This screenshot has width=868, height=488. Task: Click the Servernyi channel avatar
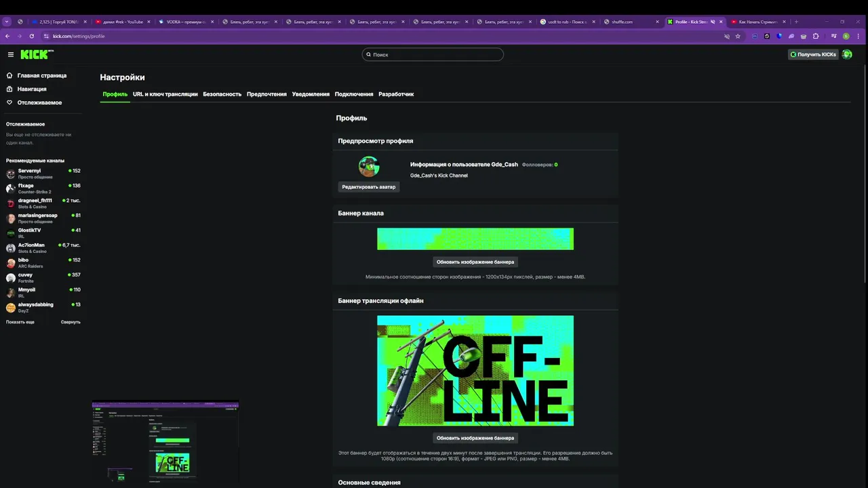tap(11, 174)
